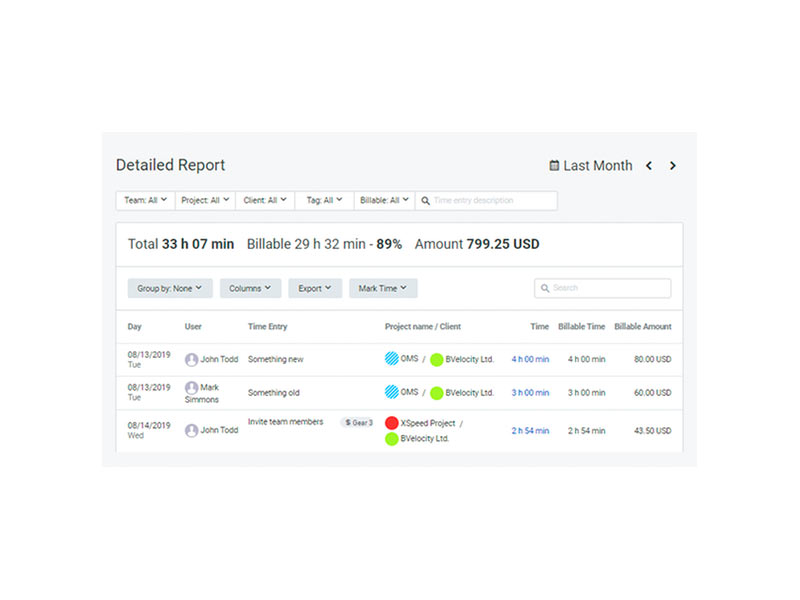Click Mark Simmons' user avatar
Screen dimensions: 800x600
191,388
